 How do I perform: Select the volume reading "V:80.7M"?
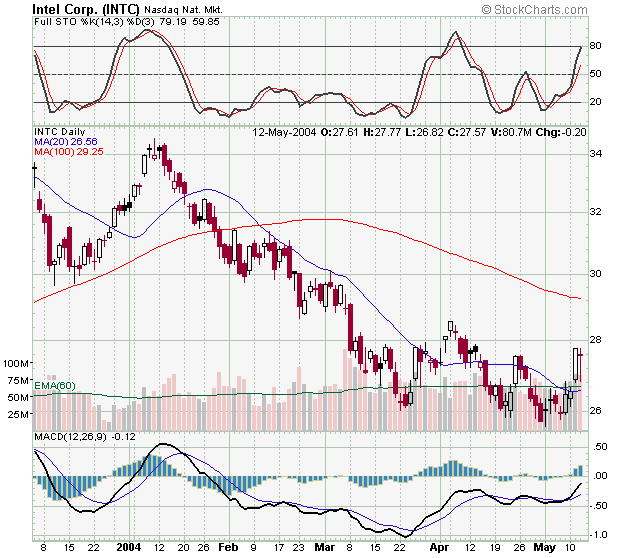pyautogui.click(x=511, y=132)
